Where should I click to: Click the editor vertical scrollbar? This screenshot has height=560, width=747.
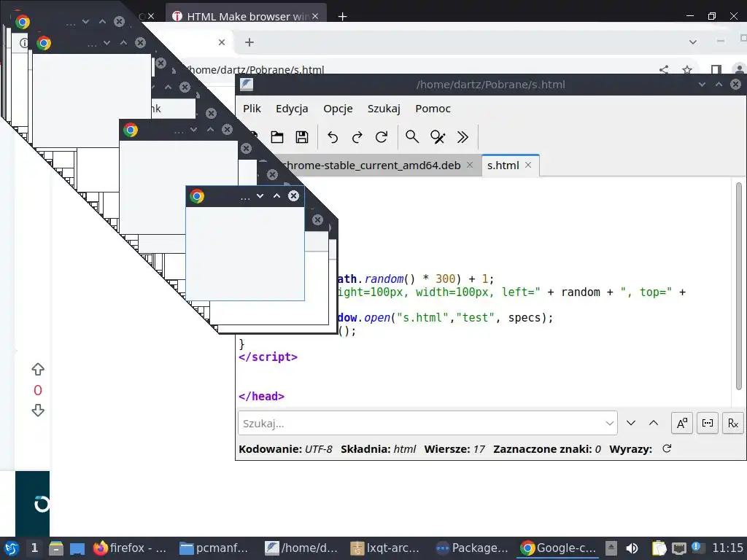[739, 286]
